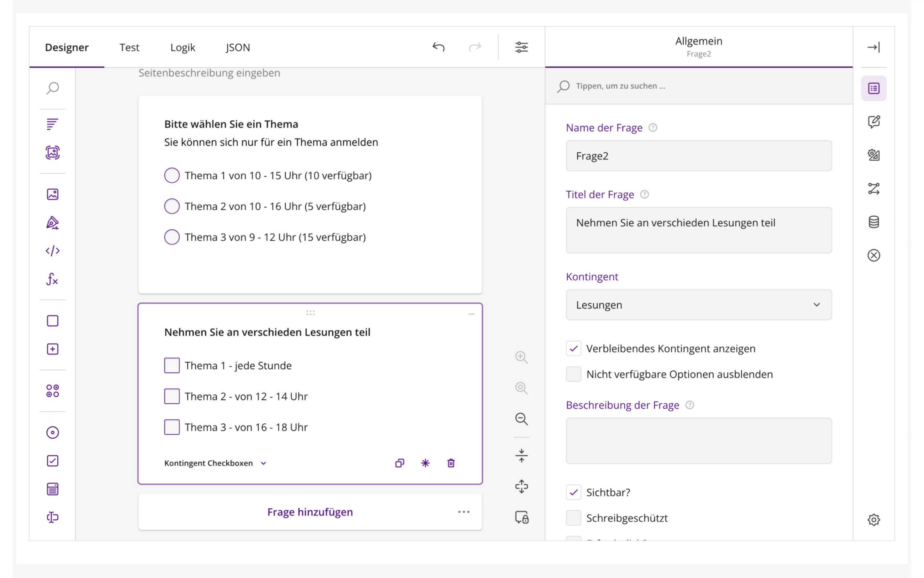924x578 pixels.
Task: Open help for Name der Frage
Action: (x=653, y=128)
